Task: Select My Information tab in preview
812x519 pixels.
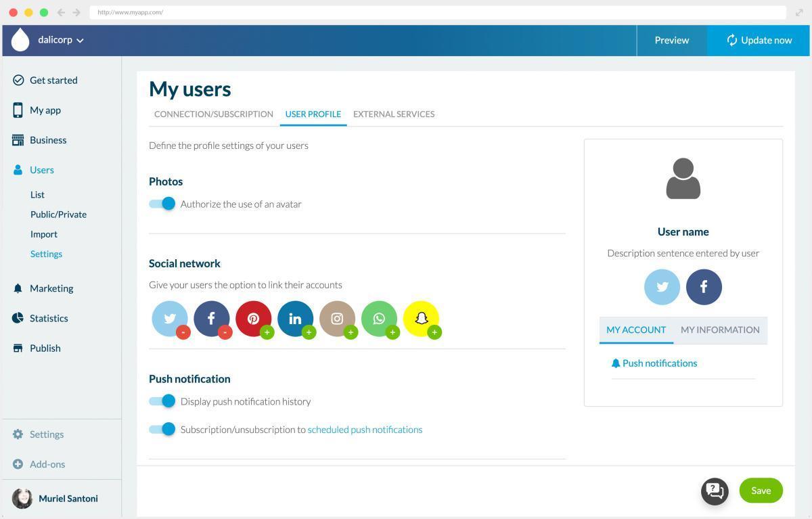Action: [720, 330]
